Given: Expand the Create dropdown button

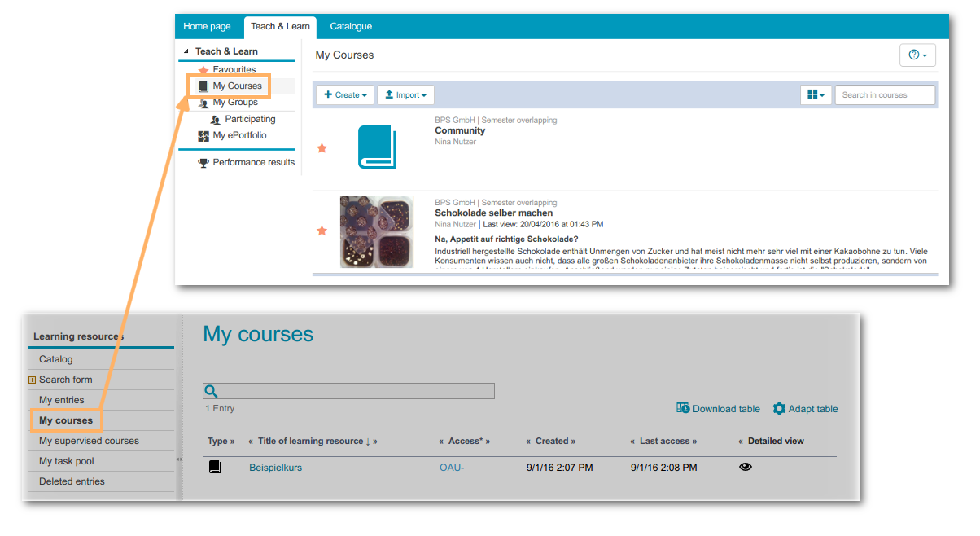Looking at the screenshot, I should tap(345, 95).
